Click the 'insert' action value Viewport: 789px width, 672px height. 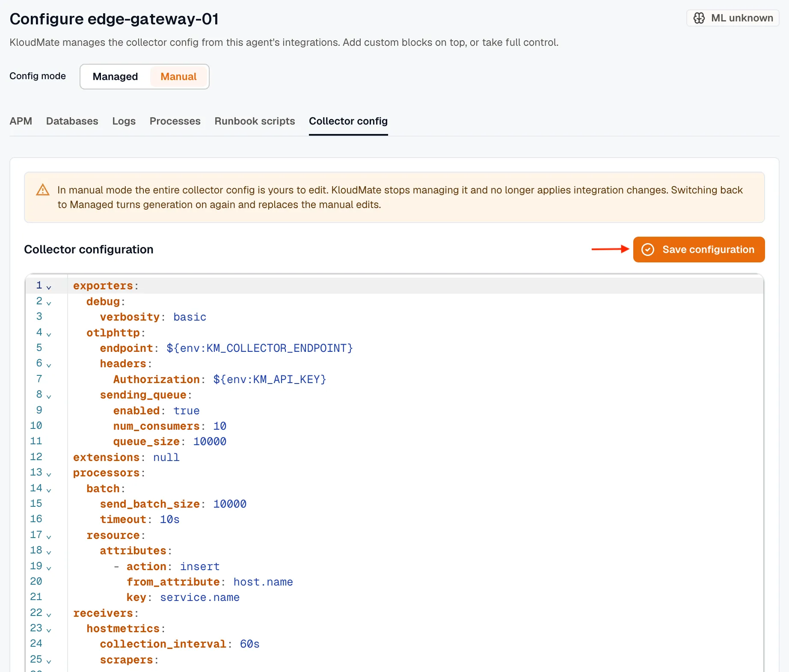pos(200,566)
